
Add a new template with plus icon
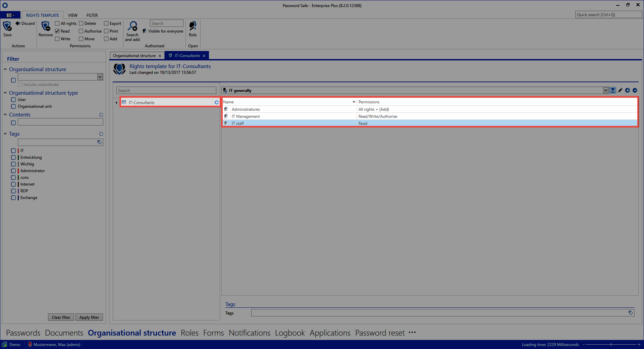coord(628,90)
